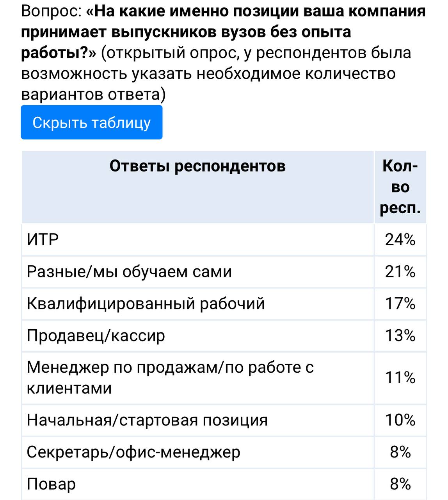The height and width of the screenshot is (500, 448).
Task: Select the Ответы респондентов column header
Action: click(198, 187)
